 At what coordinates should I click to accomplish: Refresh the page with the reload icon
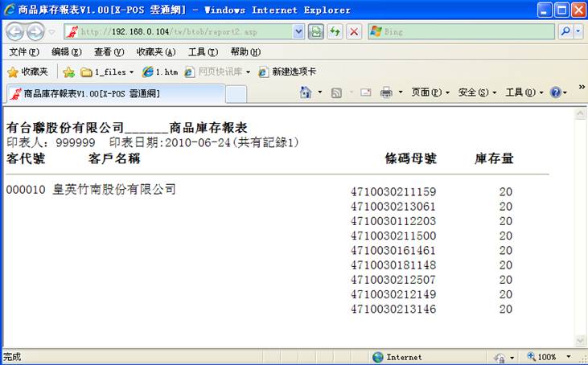click(x=334, y=31)
